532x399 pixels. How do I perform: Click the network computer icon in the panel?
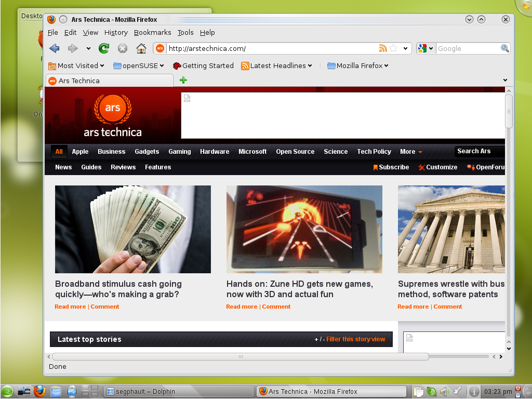coord(72,392)
